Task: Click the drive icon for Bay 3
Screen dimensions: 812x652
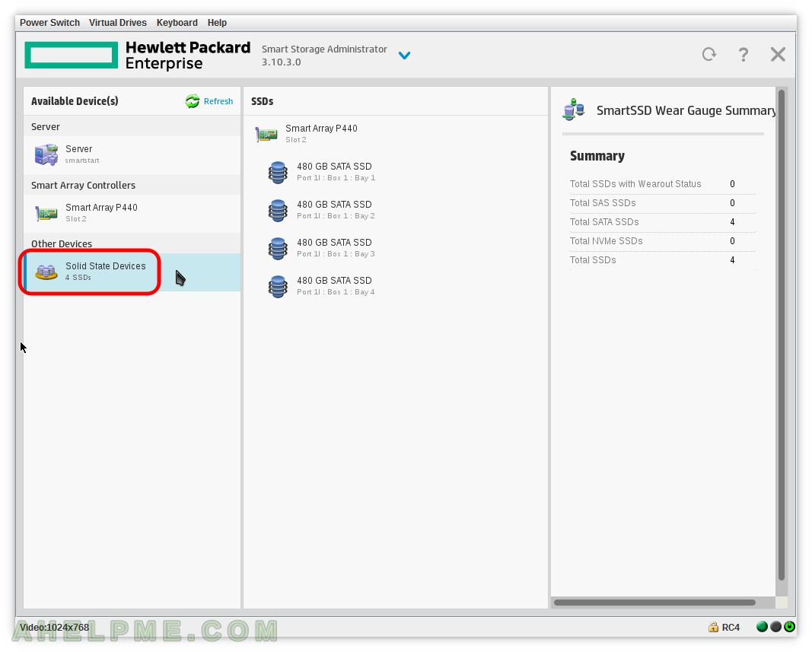Action: click(x=278, y=249)
